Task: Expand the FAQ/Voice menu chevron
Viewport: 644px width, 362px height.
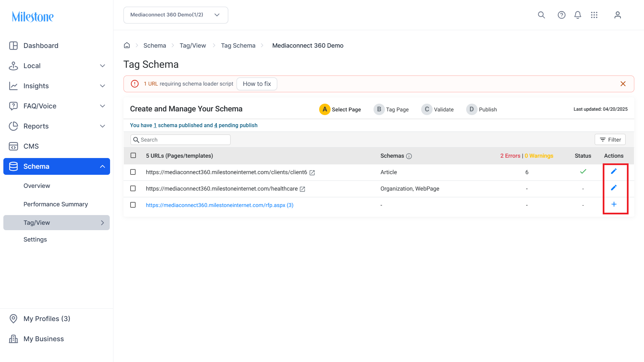Action: click(x=103, y=106)
